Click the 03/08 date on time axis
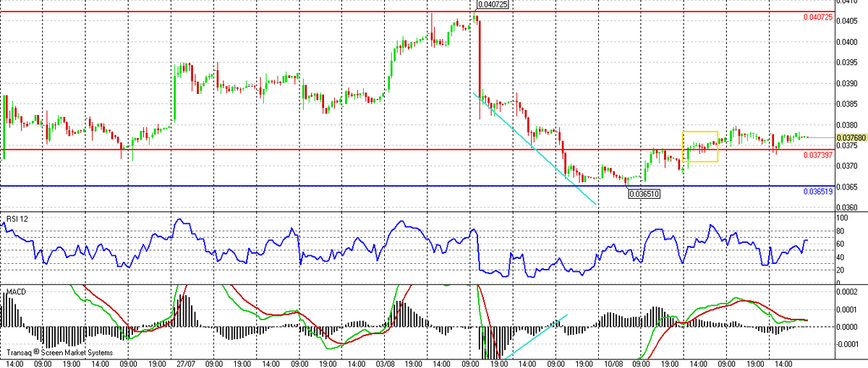868x368 pixels. 386,364
